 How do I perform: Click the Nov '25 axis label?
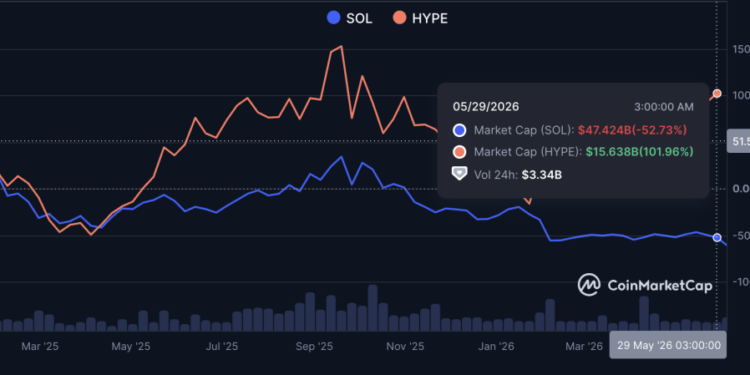405,346
